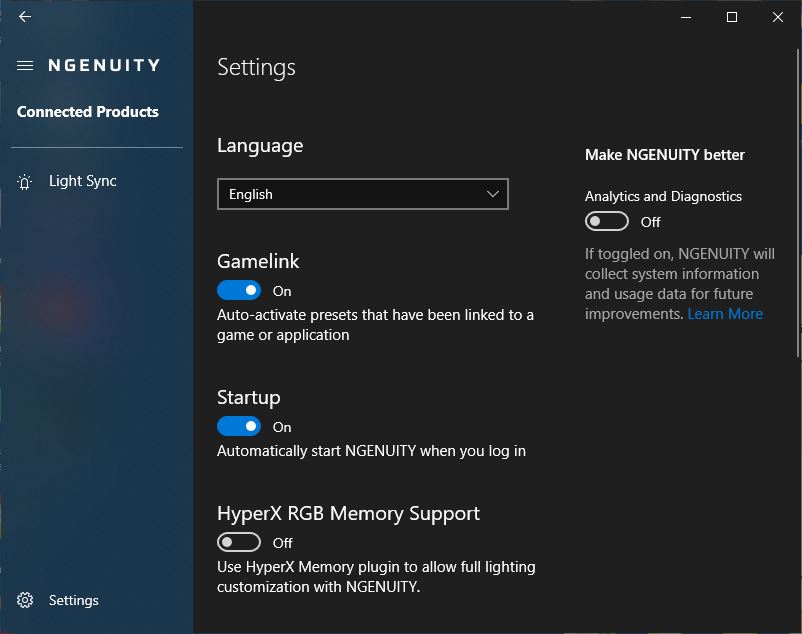The image size is (802, 634).
Task: Open the English language dropdown
Action: 363,194
